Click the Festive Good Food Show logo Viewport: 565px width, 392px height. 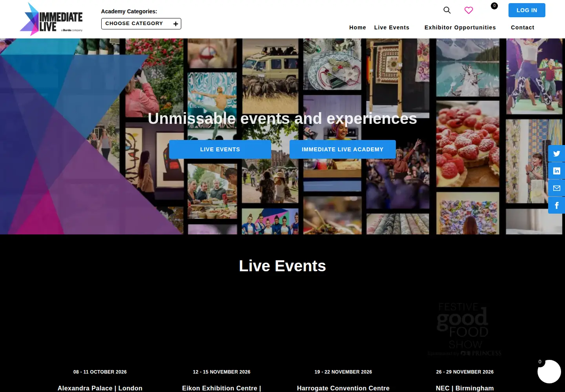pyautogui.click(x=465, y=329)
